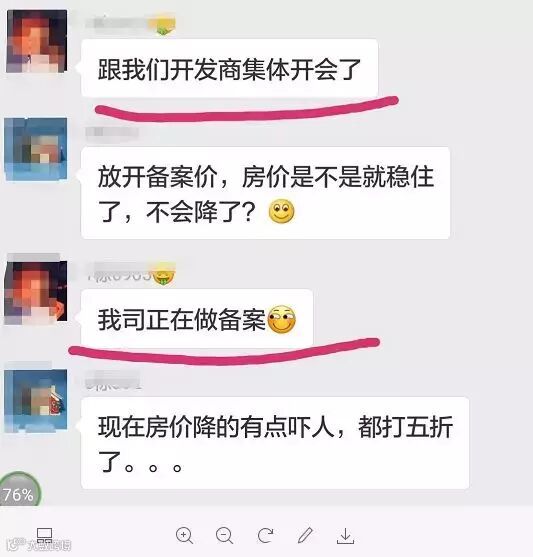Click the blurred nickname above 跟我们开发商 message

tap(131, 24)
